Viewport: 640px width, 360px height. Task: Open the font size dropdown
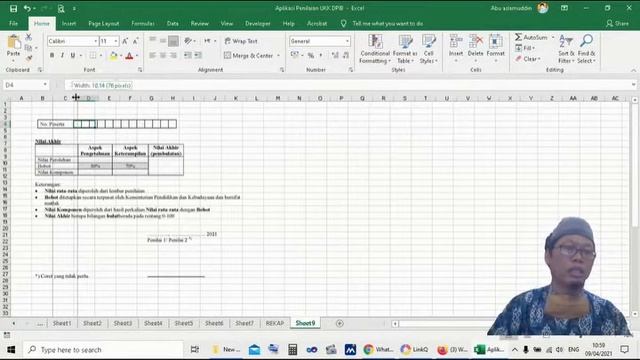[x=116, y=41]
